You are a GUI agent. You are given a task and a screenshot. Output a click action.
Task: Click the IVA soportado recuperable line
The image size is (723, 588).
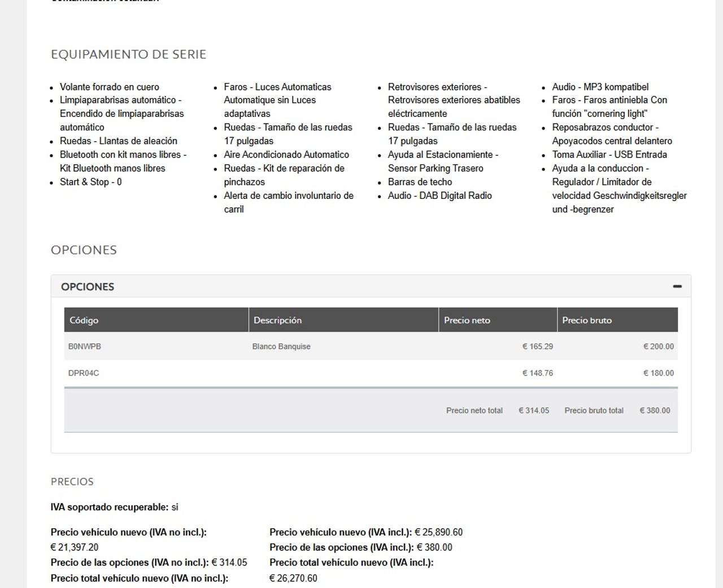pyautogui.click(x=115, y=507)
